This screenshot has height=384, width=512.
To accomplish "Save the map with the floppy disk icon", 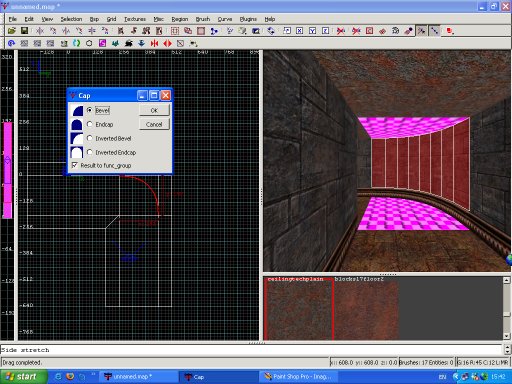I will [24, 31].
